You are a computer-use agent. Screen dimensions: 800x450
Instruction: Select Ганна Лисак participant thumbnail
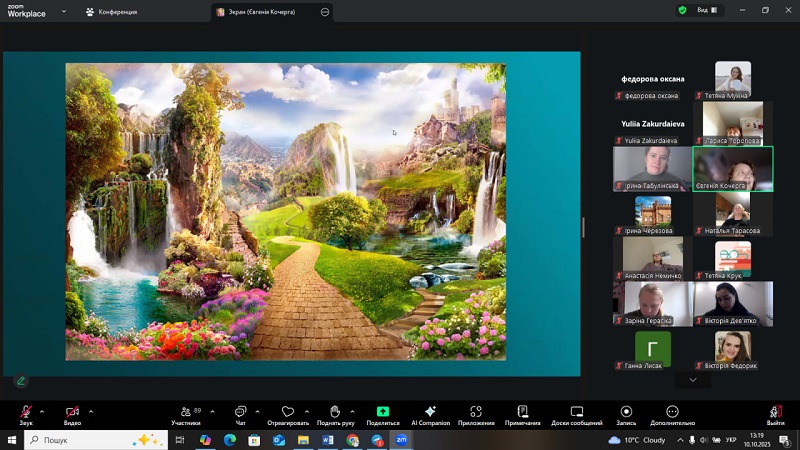pos(653,350)
